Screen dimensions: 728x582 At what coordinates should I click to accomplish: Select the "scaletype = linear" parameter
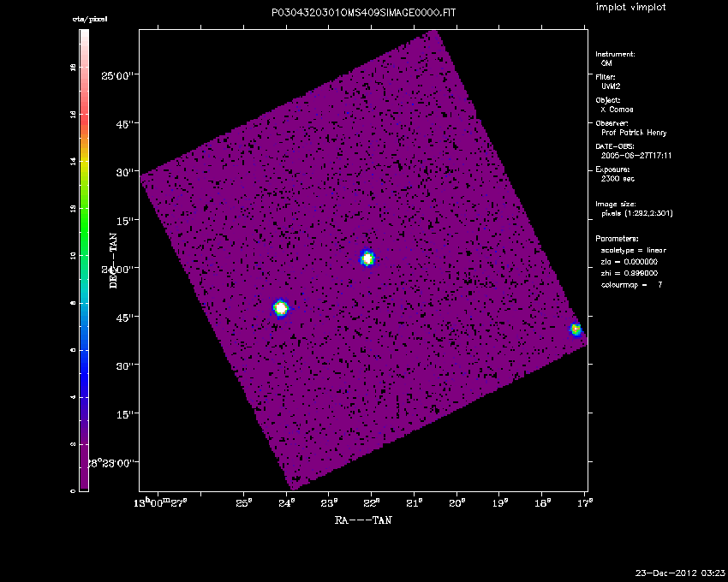pos(633,250)
